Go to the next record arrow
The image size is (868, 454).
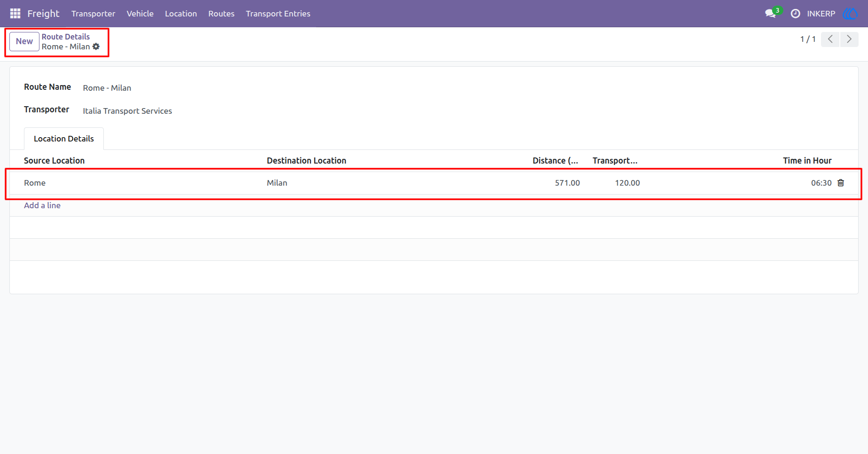[x=849, y=39]
